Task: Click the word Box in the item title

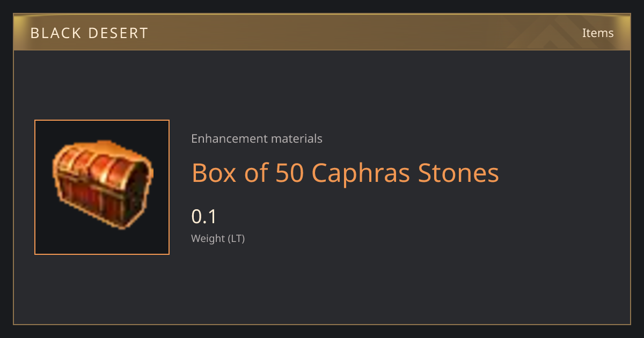Action: pyautogui.click(x=213, y=173)
